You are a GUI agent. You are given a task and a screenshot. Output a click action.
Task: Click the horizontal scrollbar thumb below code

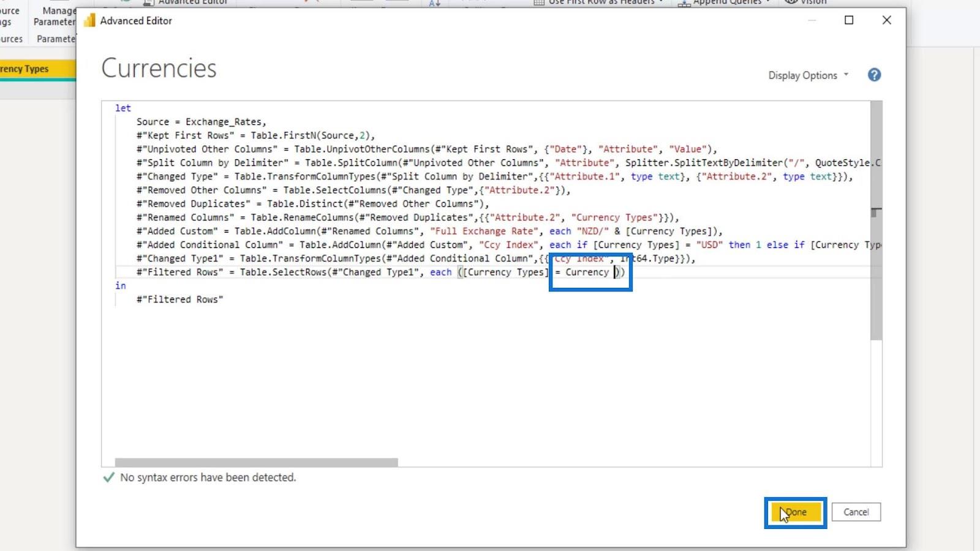[257, 462]
